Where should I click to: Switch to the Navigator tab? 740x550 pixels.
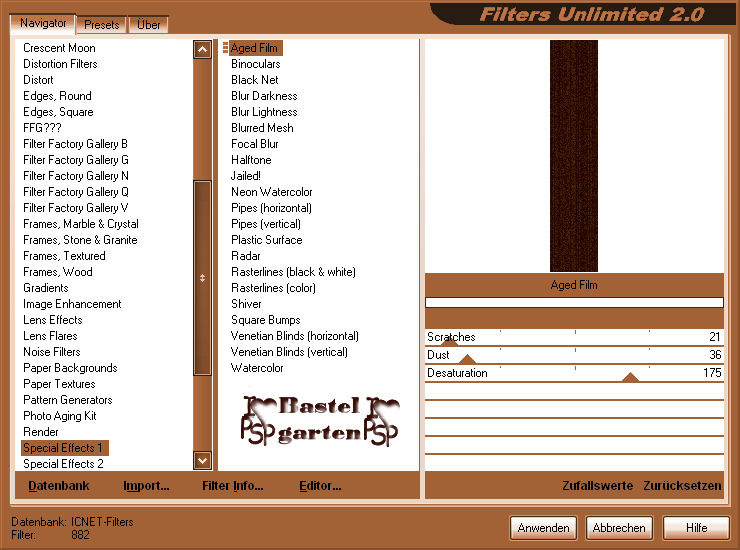42,23
